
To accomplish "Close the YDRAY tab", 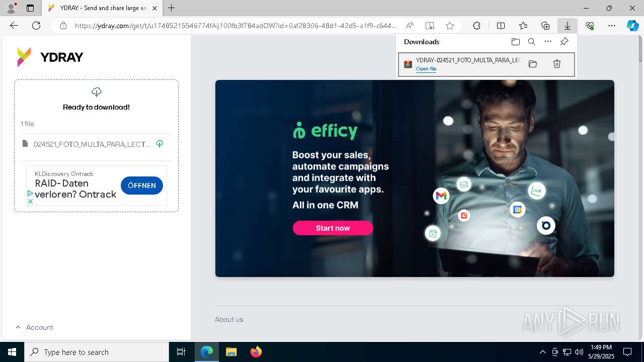I will click(x=154, y=8).
